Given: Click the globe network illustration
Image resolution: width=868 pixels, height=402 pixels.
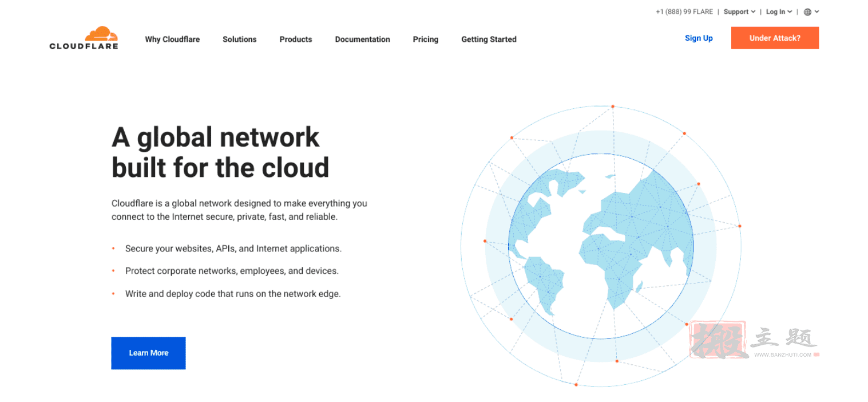Looking at the screenshot, I should pos(601,246).
